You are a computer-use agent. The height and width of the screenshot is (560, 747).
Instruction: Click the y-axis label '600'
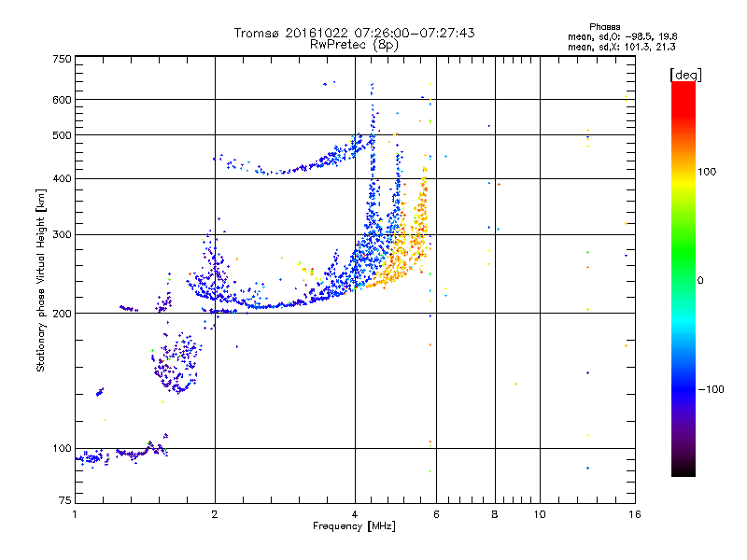coord(62,100)
